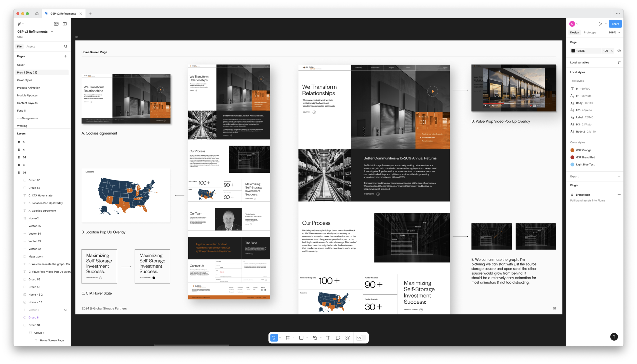Image resolution: width=637 pixels, height=364 pixels.
Task: Open local variables settings icon
Action: tap(619, 62)
